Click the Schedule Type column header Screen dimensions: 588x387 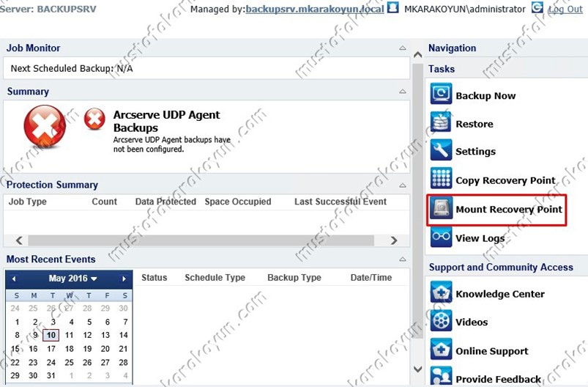[215, 278]
